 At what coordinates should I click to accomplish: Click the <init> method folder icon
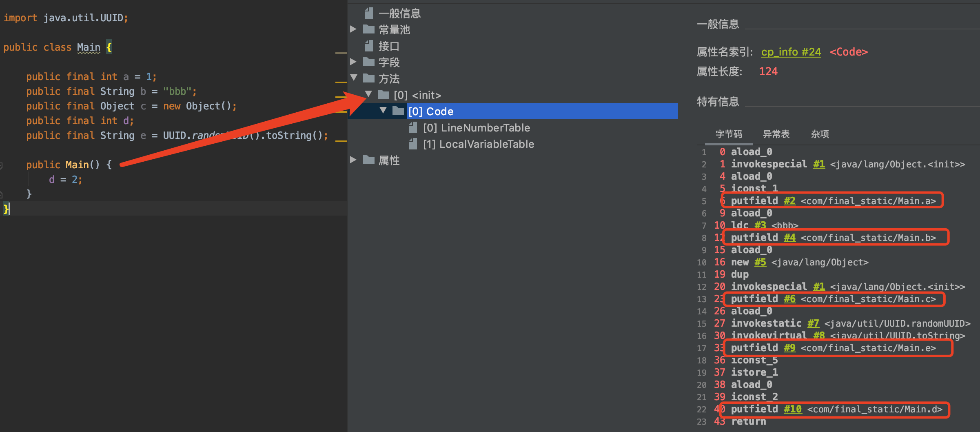coord(383,95)
